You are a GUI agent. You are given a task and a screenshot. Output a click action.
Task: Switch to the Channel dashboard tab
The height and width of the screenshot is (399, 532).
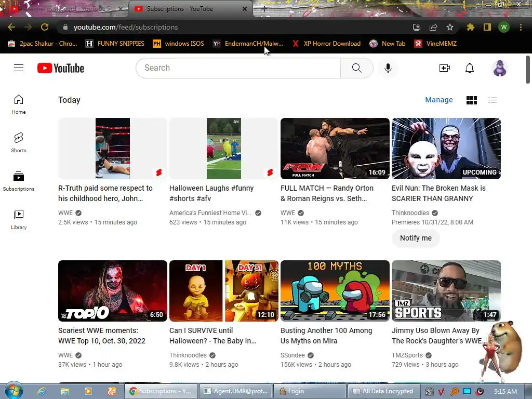click(64, 9)
